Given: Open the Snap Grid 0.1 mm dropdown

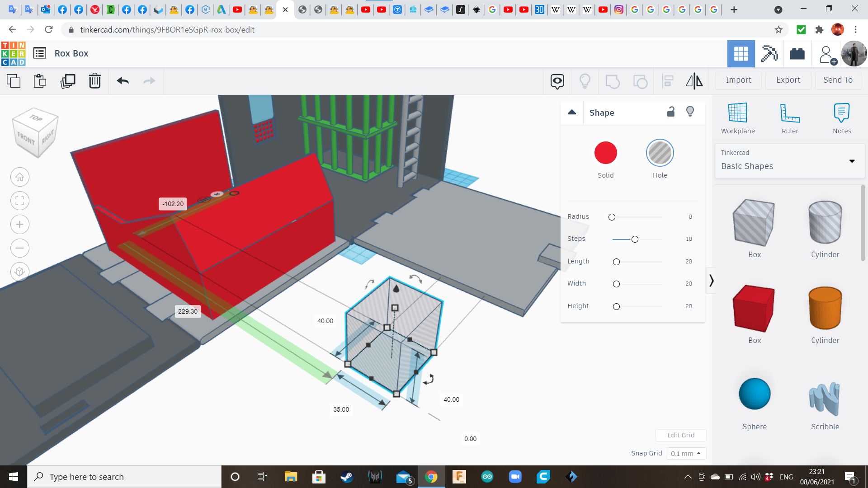Looking at the screenshot, I should tap(685, 453).
